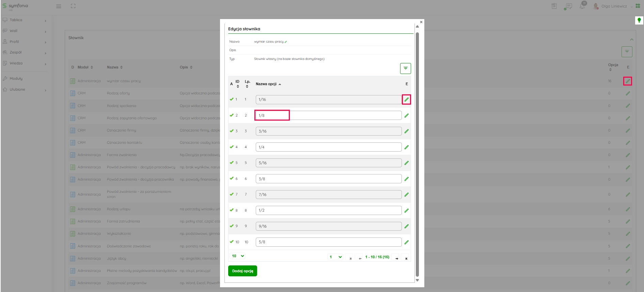644x292 pixels.
Task: Toggle fullscreen mode icon in header
Action: click(73, 6)
